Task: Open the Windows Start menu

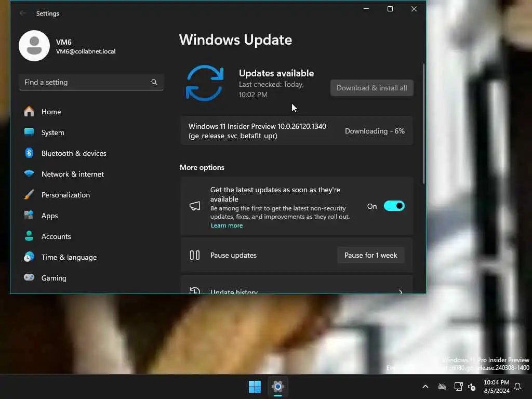Action: tap(255, 387)
